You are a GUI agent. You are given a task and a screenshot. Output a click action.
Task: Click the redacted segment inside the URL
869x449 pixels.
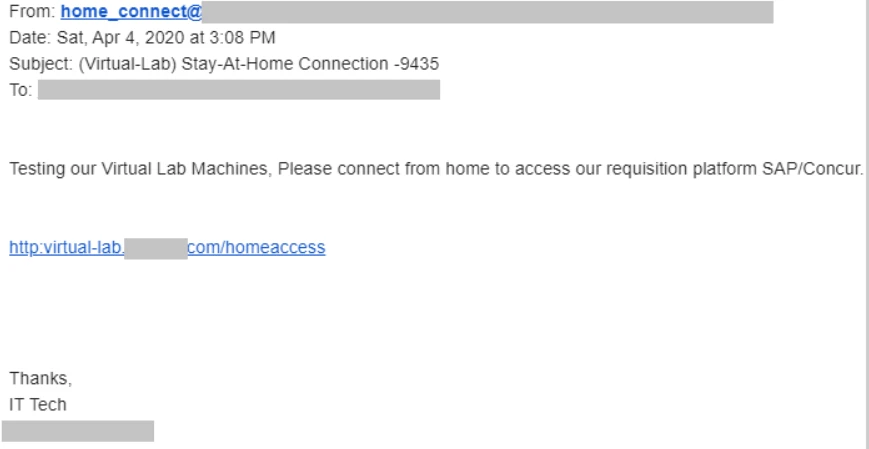point(156,248)
